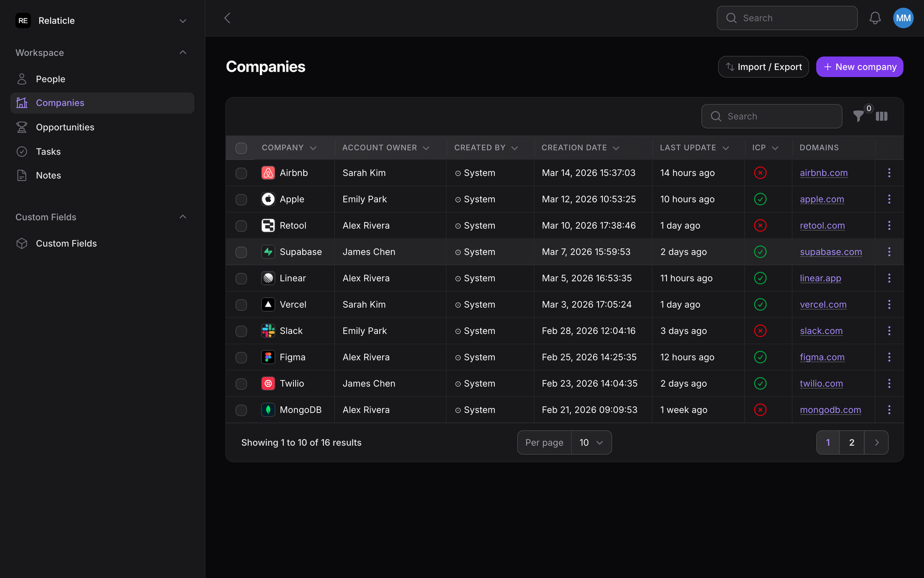The width and height of the screenshot is (924, 578).
Task: Click the notifications bell icon
Action: [875, 18]
